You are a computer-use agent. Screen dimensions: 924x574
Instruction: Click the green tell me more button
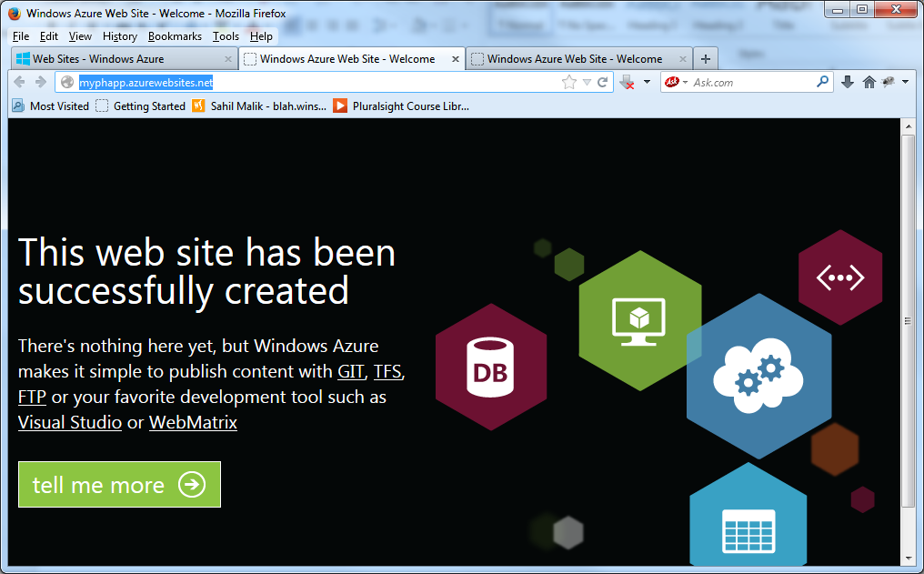(x=119, y=484)
